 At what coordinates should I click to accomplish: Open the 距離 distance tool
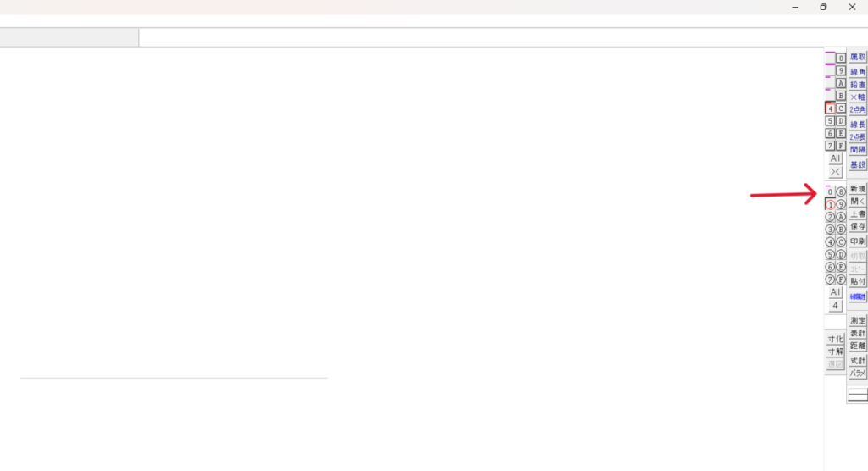(858, 346)
